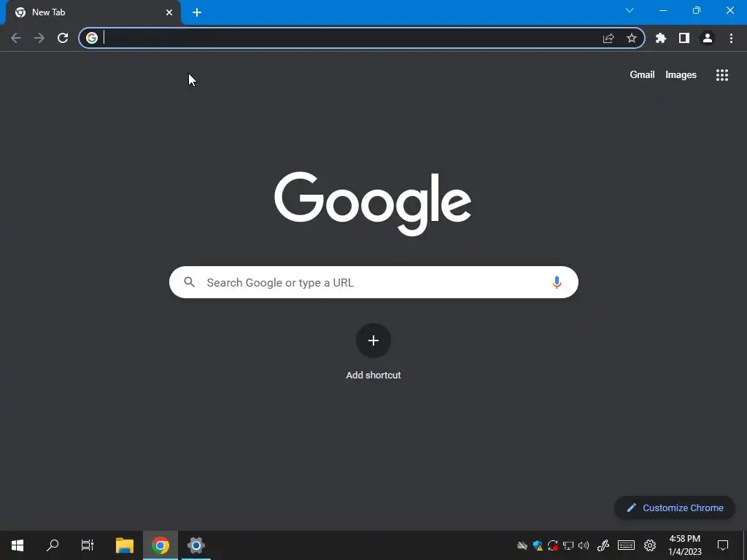Open the Chrome profile avatar menu
Screen dimensions: 747x560
[708, 38]
